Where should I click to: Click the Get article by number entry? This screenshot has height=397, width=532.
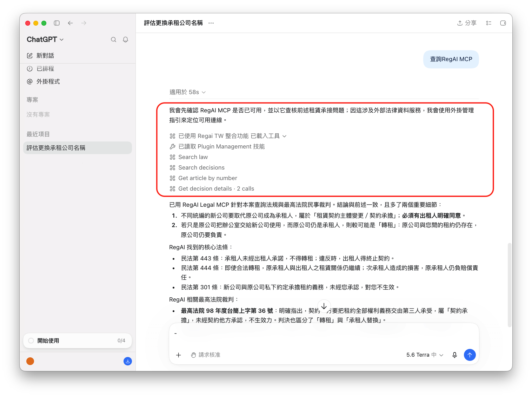[x=208, y=178]
